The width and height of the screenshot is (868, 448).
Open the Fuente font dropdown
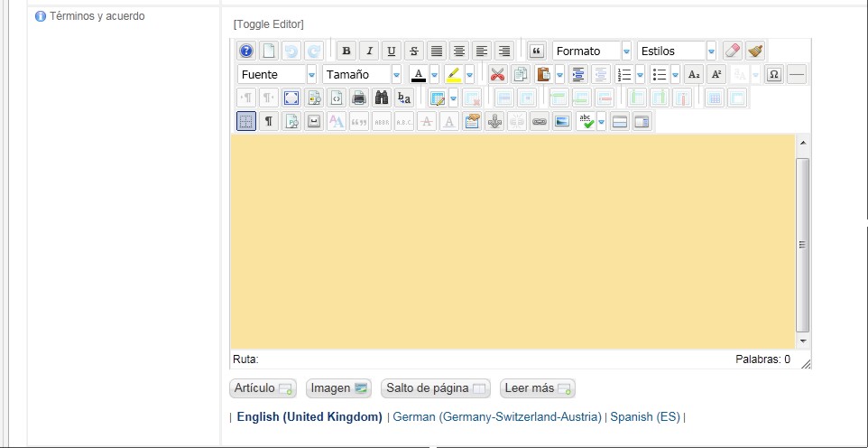(278, 75)
